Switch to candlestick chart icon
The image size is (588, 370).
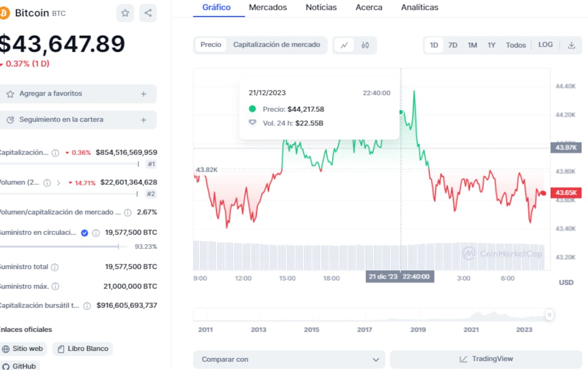pos(365,45)
